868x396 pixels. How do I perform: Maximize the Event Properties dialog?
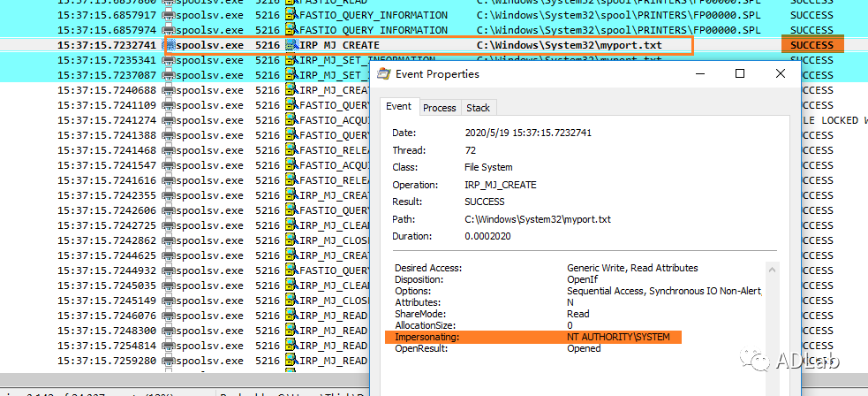[740, 74]
